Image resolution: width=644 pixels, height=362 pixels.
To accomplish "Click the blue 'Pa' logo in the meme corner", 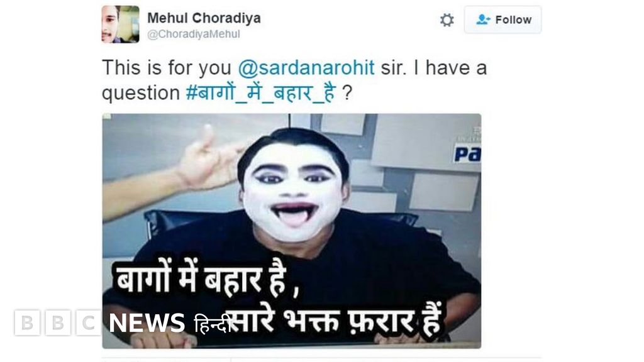I will tap(467, 154).
